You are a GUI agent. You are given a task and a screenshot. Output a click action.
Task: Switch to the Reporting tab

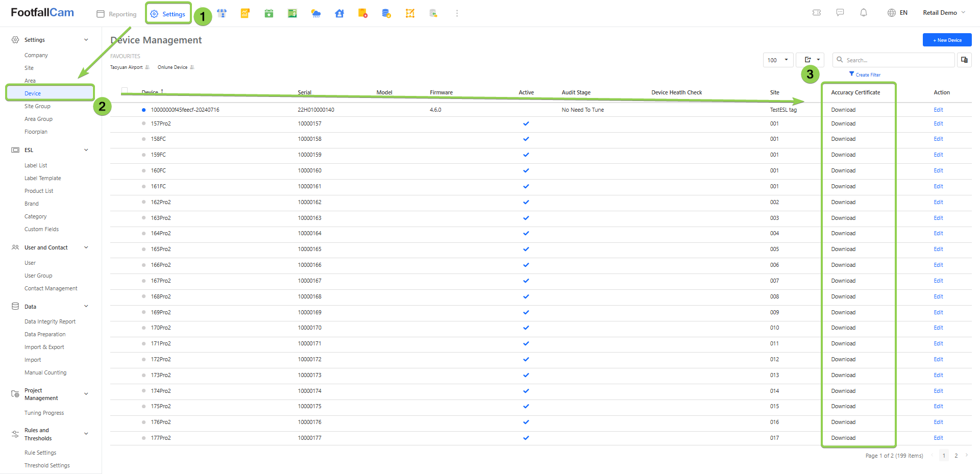[117, 14]
